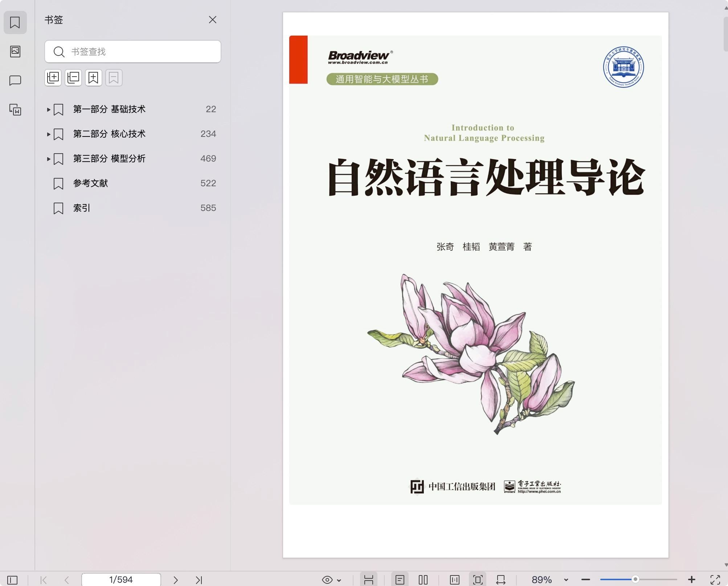Click page number 234 in bookmarks
This screenshot has height=586, width=728.
tap(208, 134)
